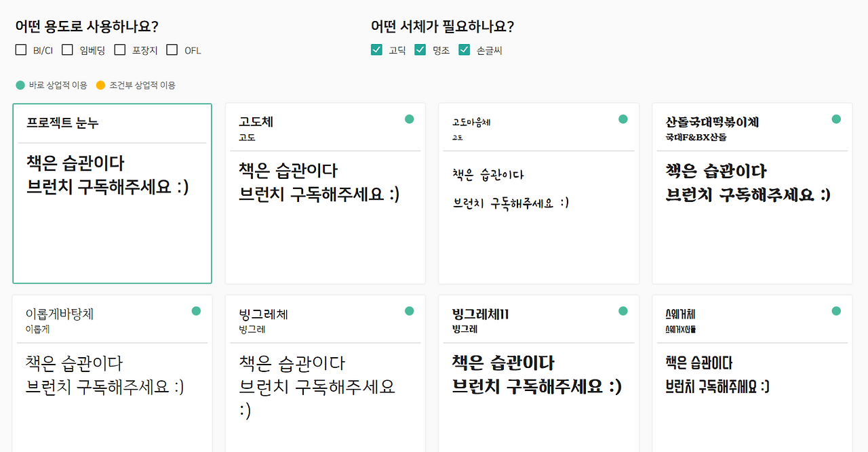Tick the 포장지 usage checkbox

120,49
